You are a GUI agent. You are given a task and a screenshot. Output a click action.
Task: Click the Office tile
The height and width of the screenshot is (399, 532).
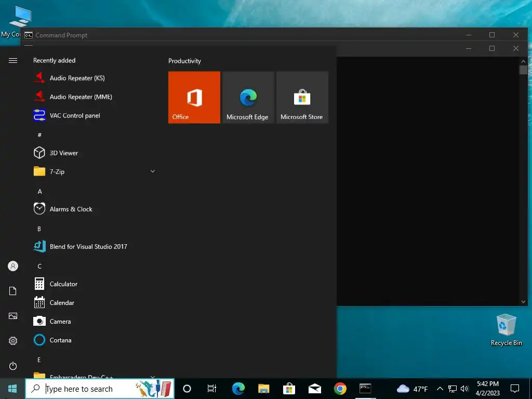(x=194, y=97)
